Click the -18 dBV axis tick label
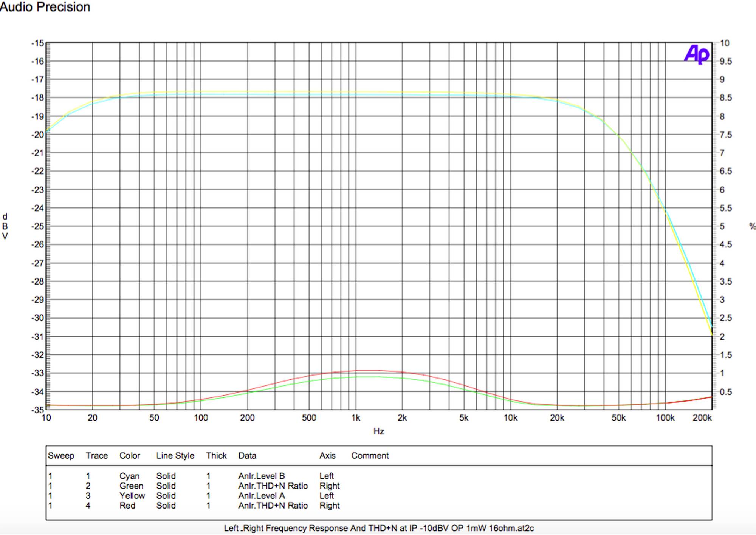The height and width of the screenshot is (535, 756). [x=37, y=98]
